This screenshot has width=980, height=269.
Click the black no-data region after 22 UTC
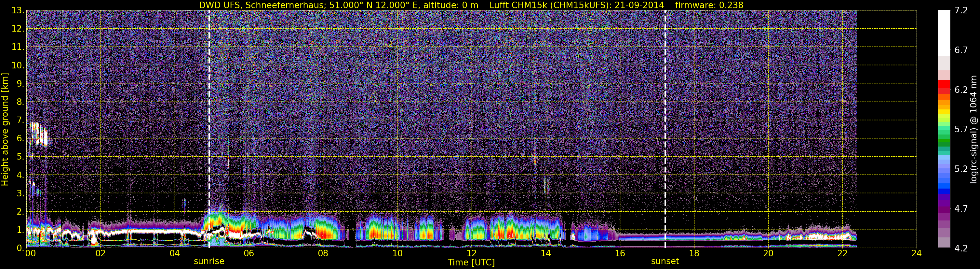pyautogui.click(x=886, y=129)
